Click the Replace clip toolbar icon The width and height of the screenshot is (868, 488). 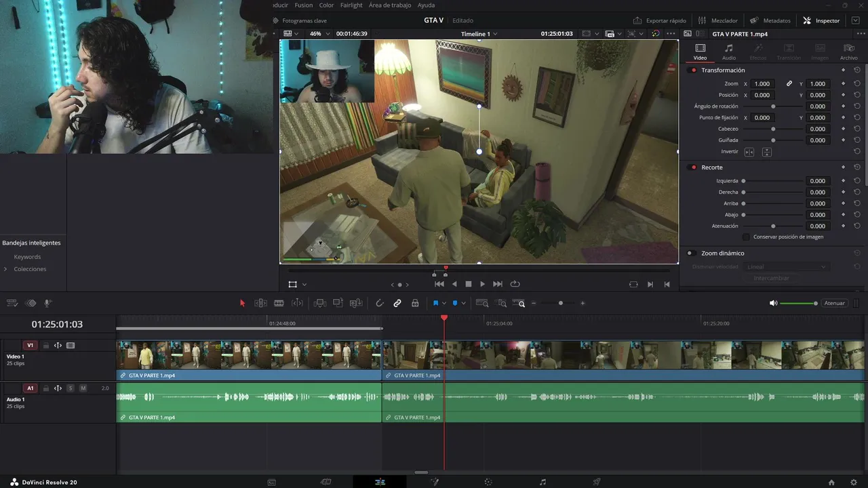(356, 303)
